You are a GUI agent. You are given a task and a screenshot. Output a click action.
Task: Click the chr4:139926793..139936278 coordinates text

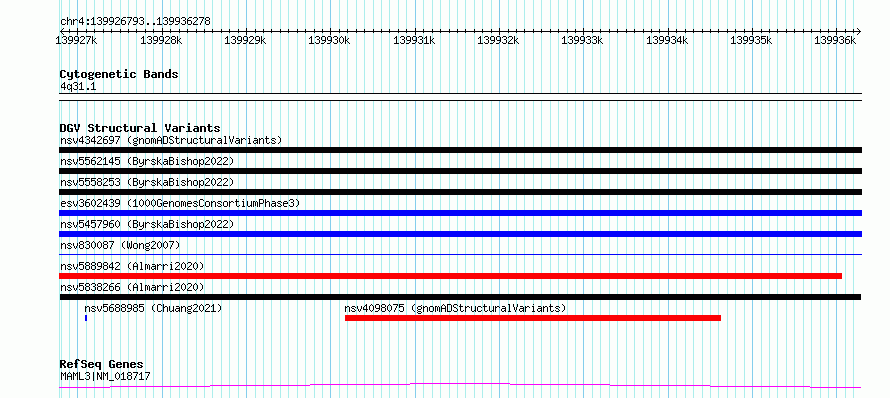pyautogui.click(x=135, y=22)
